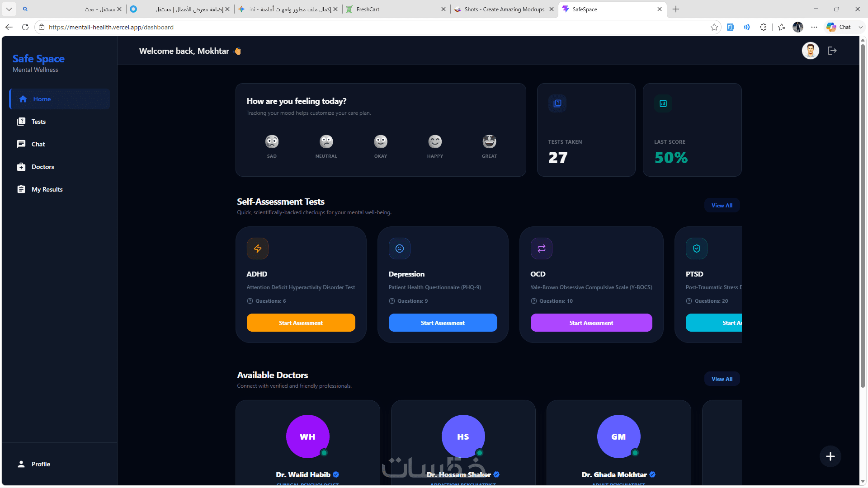
Task: Click the Chat bubble icon
Action: coord(21,144)
